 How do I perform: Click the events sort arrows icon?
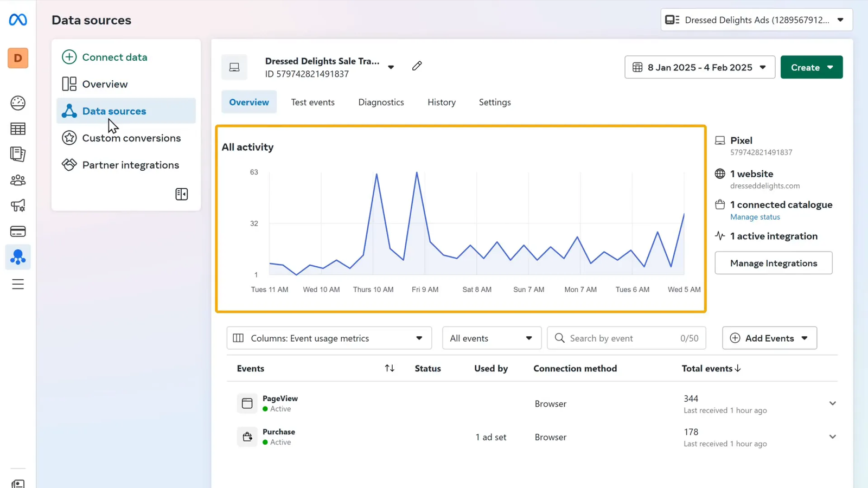(x=390, y=368)
